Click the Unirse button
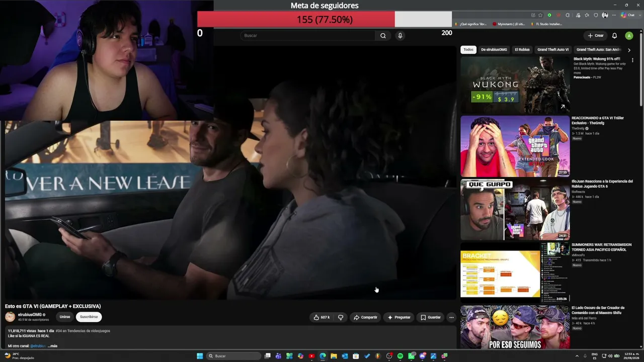 tap(65, 317)
